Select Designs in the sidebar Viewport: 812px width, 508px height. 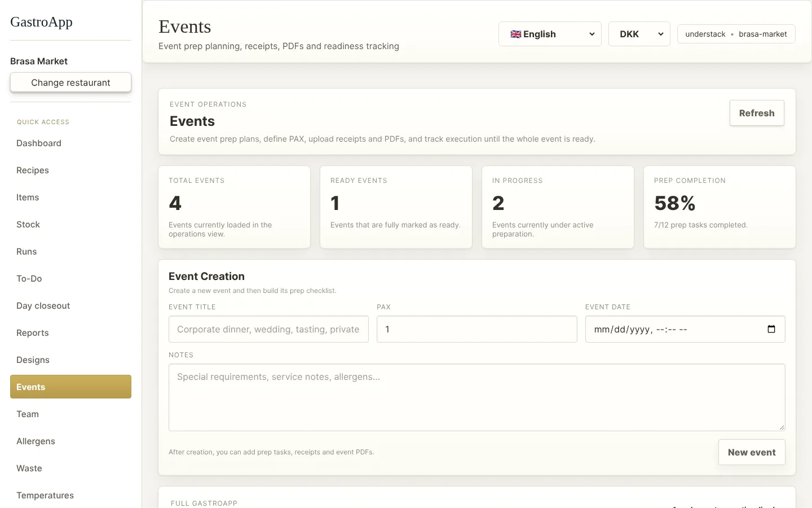70,360
